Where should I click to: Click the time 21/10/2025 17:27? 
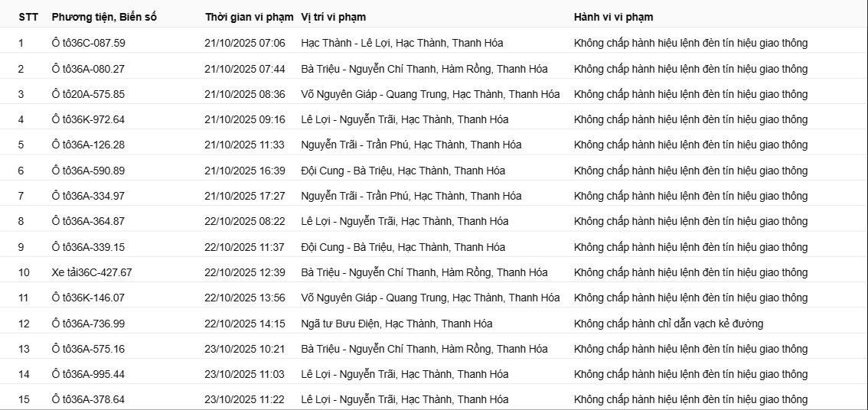[244, 196]
